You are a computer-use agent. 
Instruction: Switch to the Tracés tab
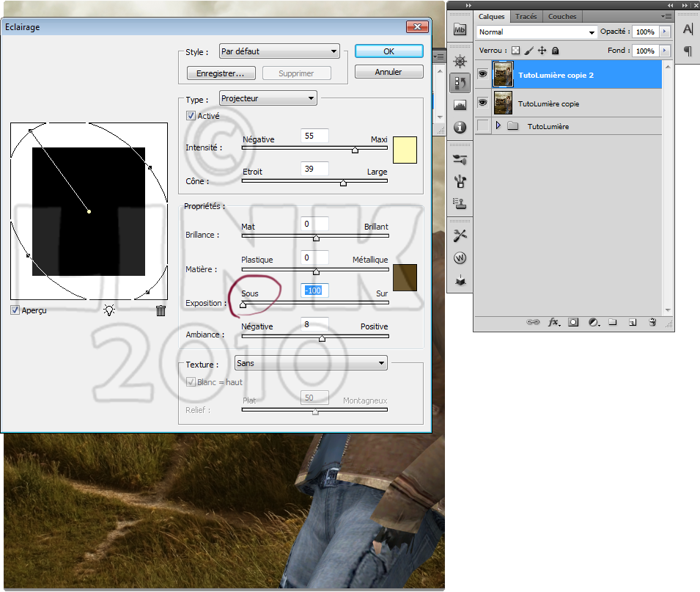pos(526,16)
